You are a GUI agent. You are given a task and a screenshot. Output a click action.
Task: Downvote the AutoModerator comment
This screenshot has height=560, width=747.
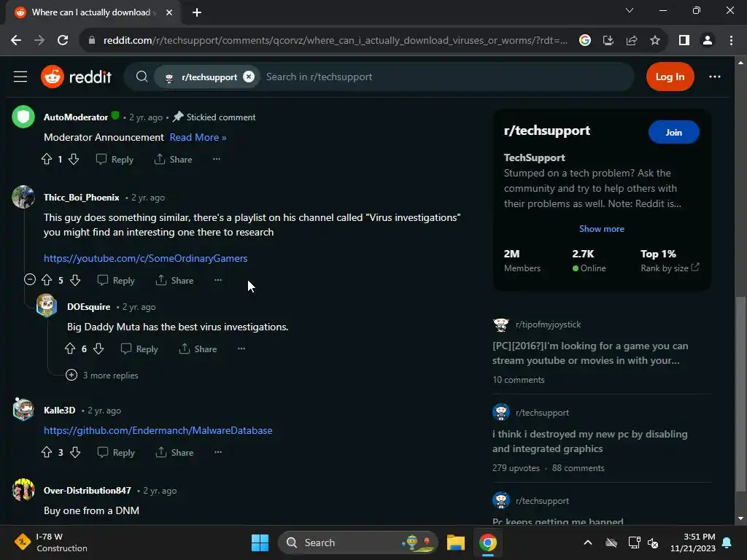pos(74,159)
